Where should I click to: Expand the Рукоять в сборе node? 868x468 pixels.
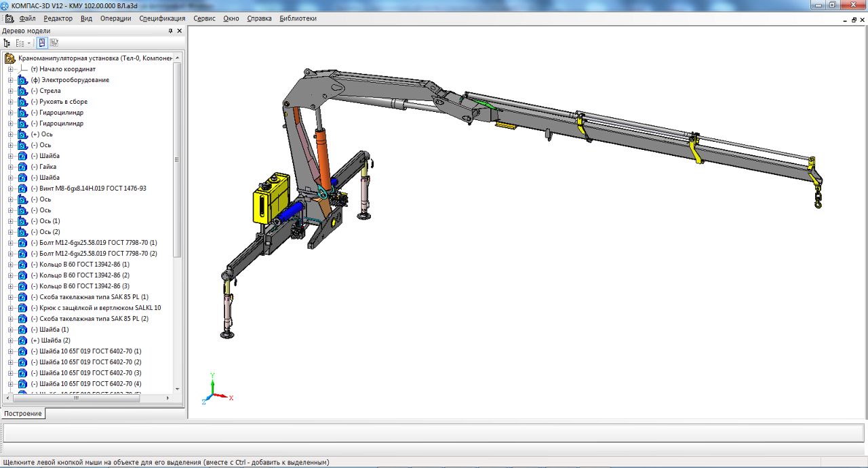(x=10, y=102)
